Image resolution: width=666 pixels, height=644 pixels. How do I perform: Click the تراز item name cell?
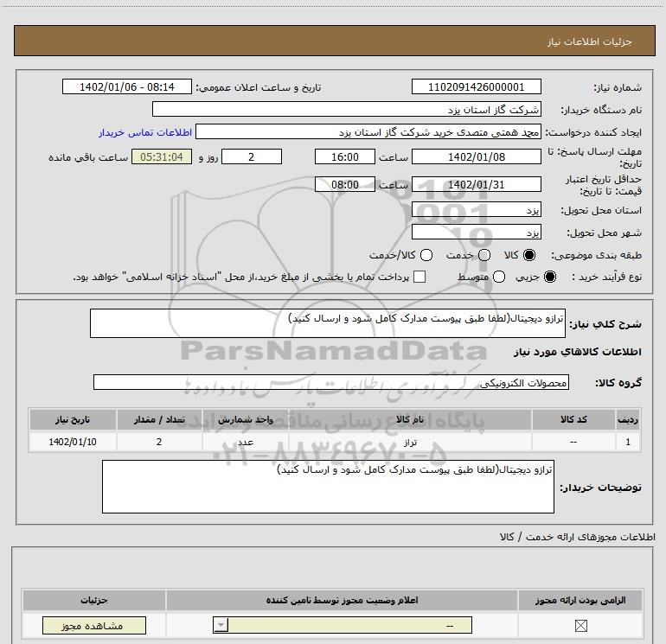click(410, 442)
